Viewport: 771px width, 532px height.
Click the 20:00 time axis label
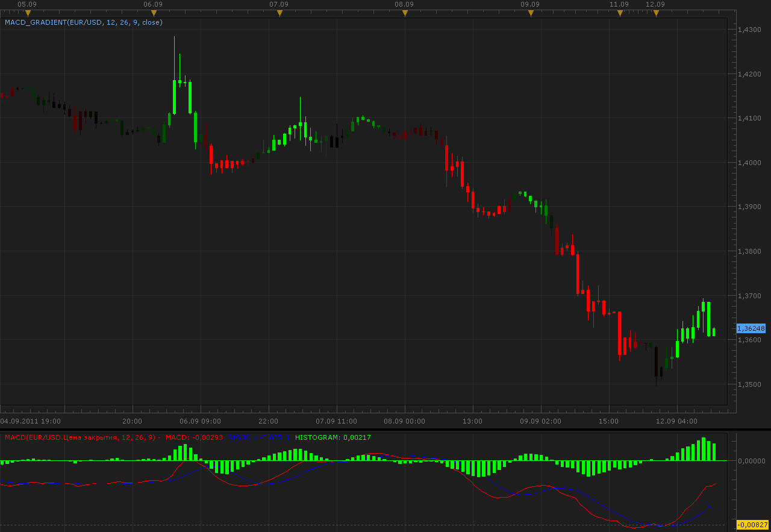(x=132, y=421)
